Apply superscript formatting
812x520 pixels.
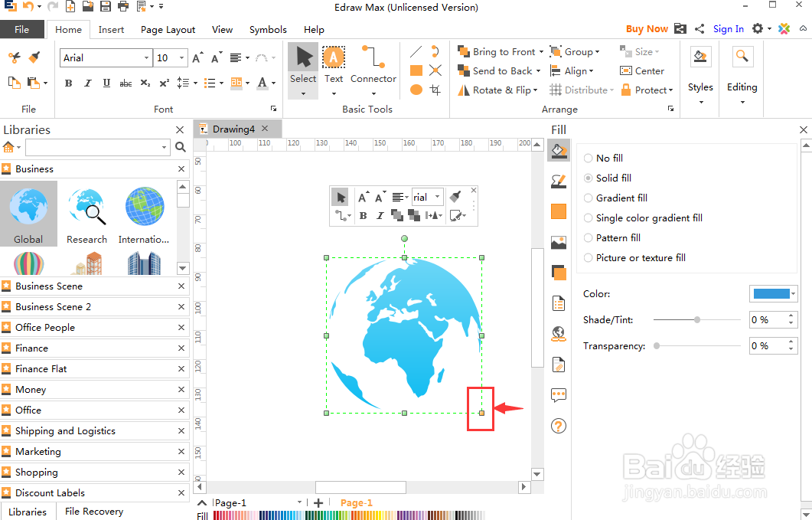coord(165,83)
